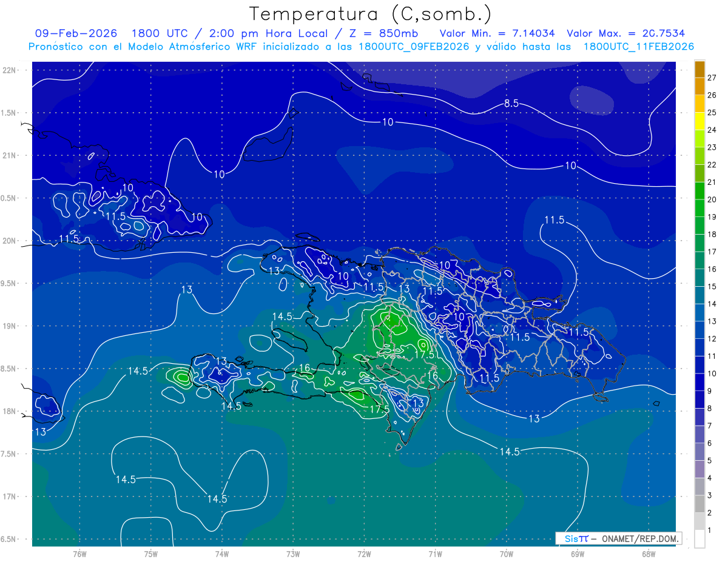Click color bar label "1"
Viewport: 728px width, 562px height.
click(710, 530)
